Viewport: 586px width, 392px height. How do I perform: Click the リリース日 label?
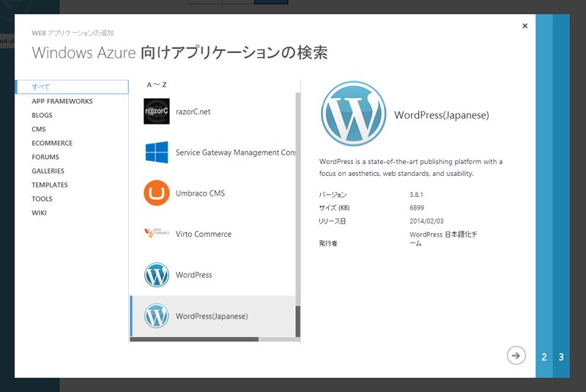point(333,221)
